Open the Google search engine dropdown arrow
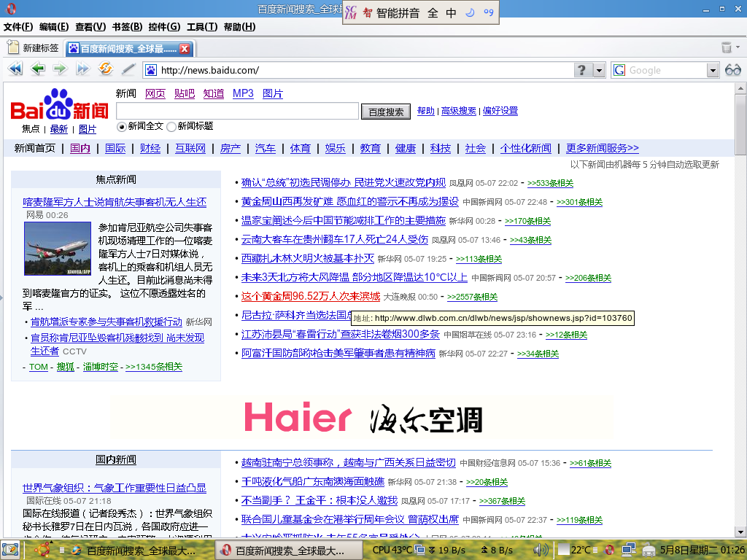 (x=713, y=71)
